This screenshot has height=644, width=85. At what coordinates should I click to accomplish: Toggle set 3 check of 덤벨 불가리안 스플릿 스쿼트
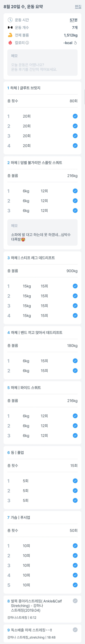click(x=75, y=211)
